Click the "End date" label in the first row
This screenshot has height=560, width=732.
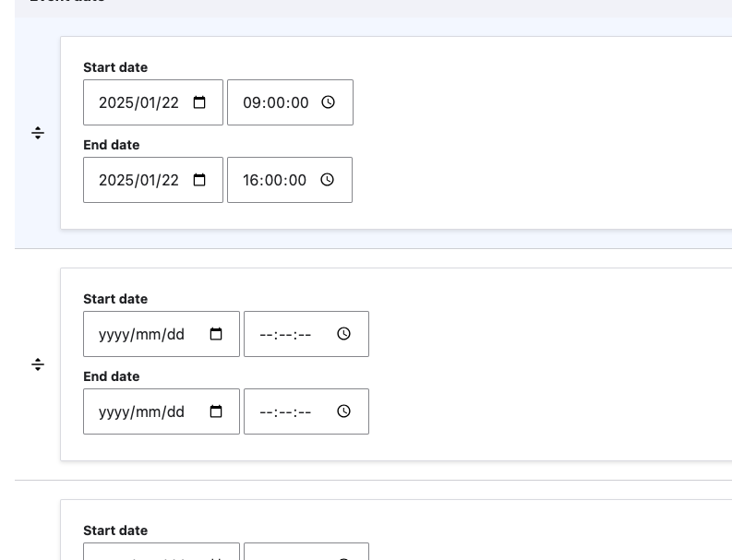coord(112,145)
